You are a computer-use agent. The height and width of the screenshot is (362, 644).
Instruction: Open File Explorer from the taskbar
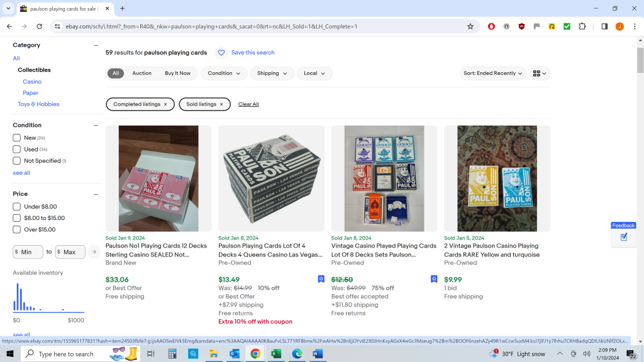214,354
